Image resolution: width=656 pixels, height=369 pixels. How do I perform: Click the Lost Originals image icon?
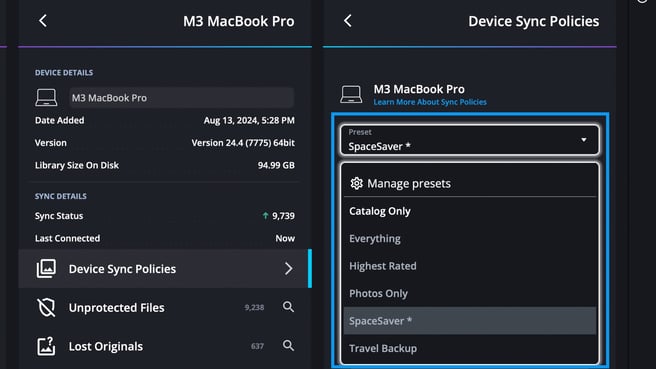tap(46, 346)
